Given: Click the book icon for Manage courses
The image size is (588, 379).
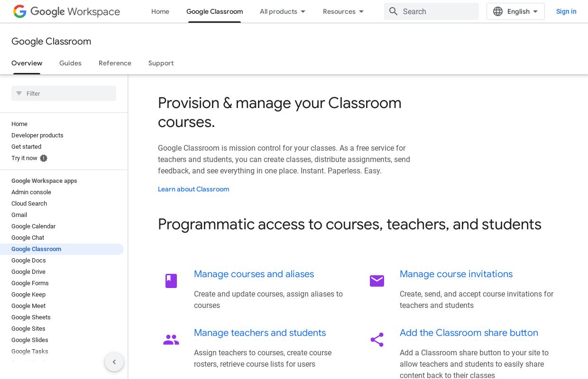Looking at the screenshot, I should (x=171, y=281).
